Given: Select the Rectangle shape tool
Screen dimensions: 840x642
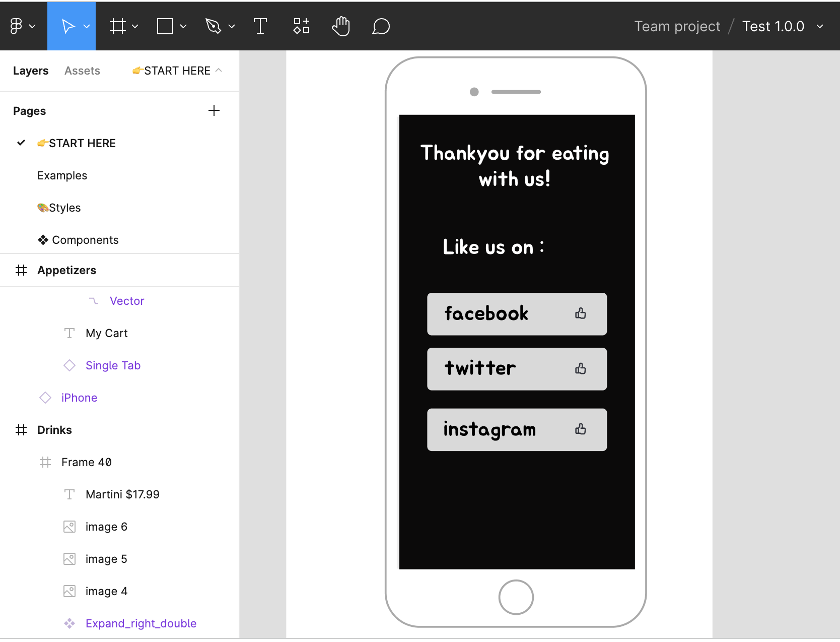Looking at the screenshot, I should click(x=165, y=26).
